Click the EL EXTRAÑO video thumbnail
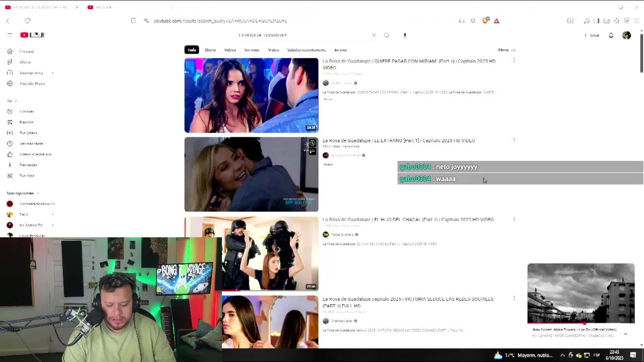Image resolution: width=644 pixels, height=362 pixels. pos(251,174)
